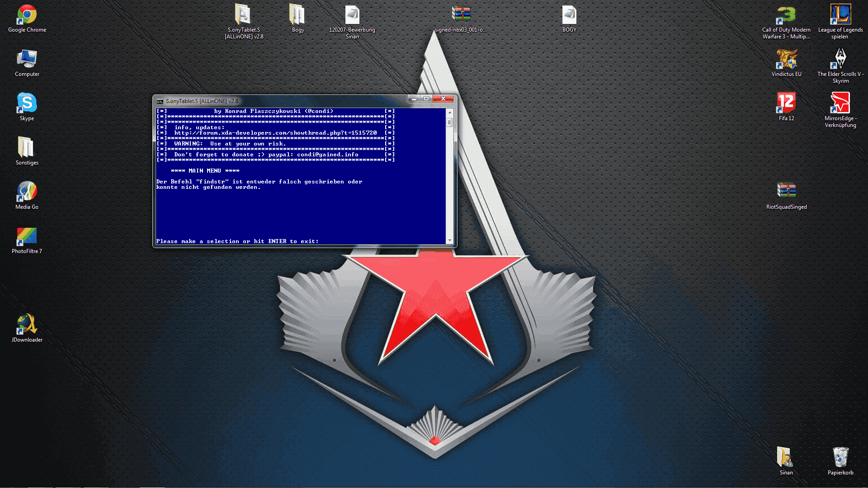The image size is (868, 488).
Task: Click the console scrollbar up arrow
Action: coord(449,112)
